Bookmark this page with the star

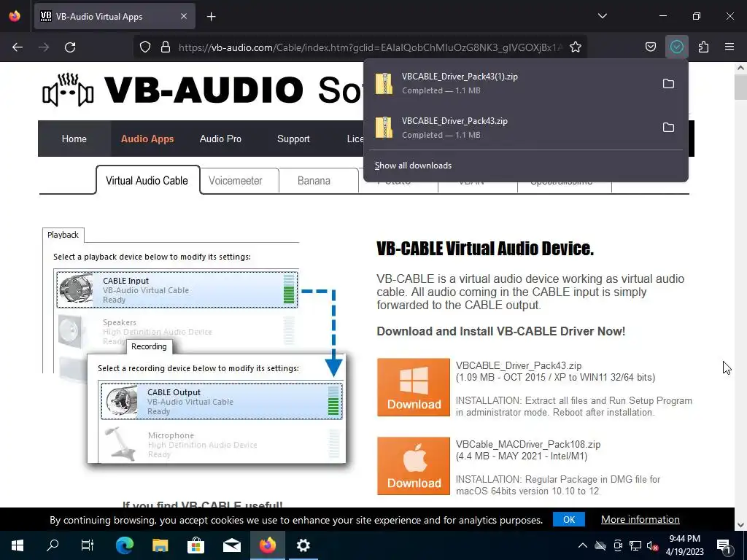coord(576,47)
